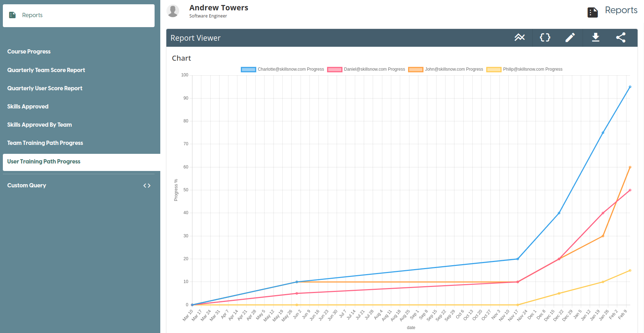The width and height of the screenshot is (644, 333).
Task: Click the pencil edit icon
Action: (570, 37)
